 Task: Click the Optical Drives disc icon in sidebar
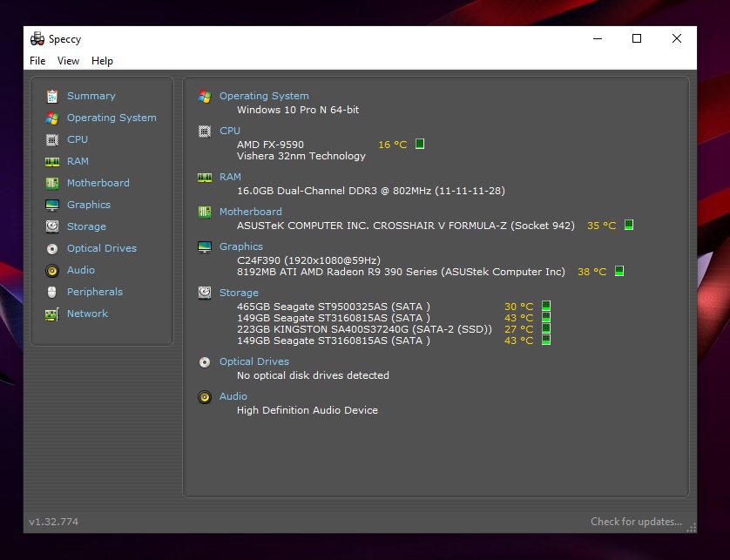[x=52, y=248]
